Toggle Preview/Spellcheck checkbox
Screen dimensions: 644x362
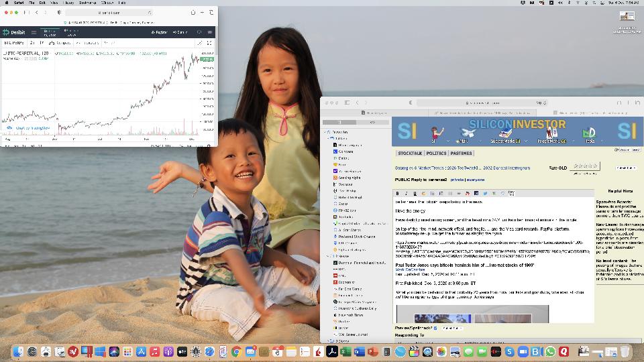click(435, 328)
